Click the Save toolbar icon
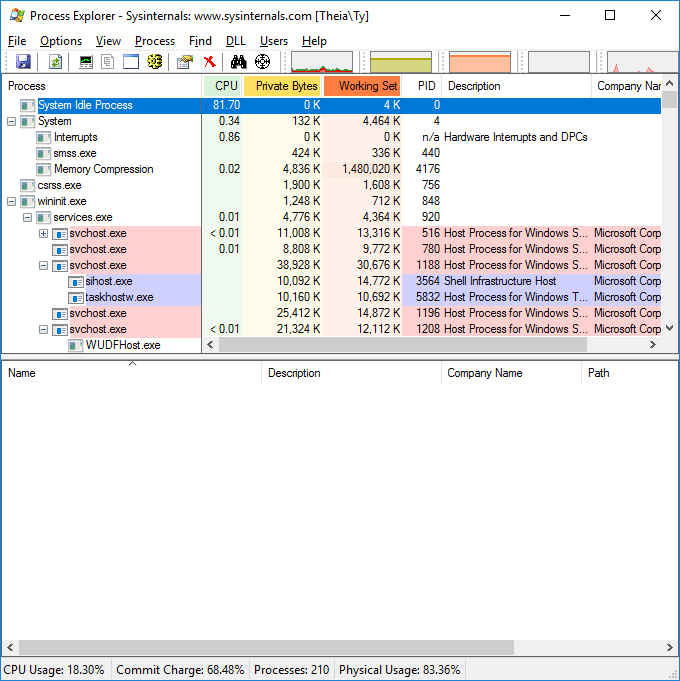This screenshot has height=681, width=680. coord(23,62)
